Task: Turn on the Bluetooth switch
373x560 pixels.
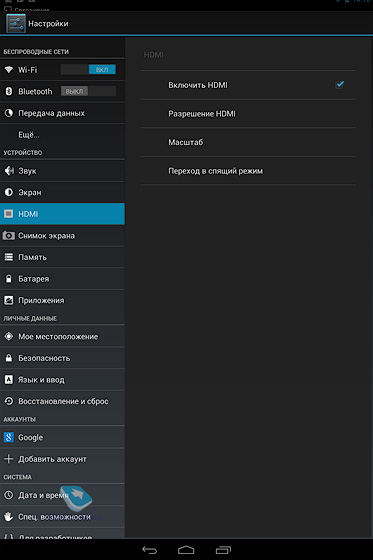Action: tap(88, 91)
